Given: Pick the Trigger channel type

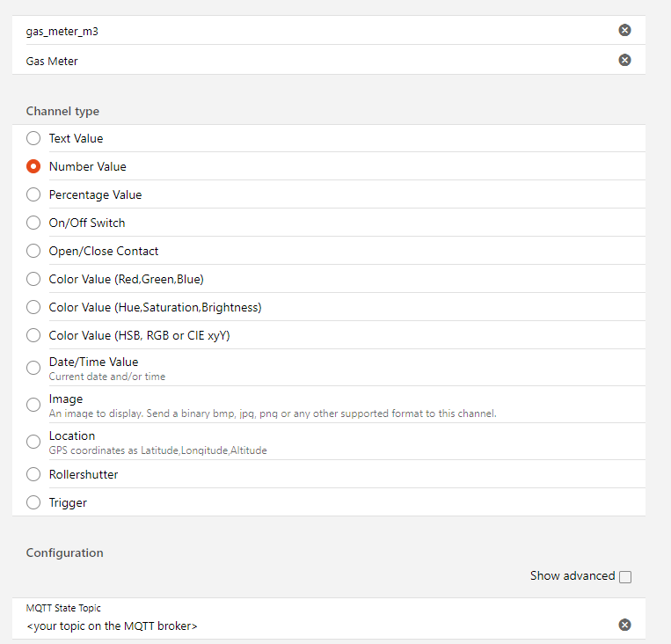Looking at the screenshot, I should (x=33, y=502).
